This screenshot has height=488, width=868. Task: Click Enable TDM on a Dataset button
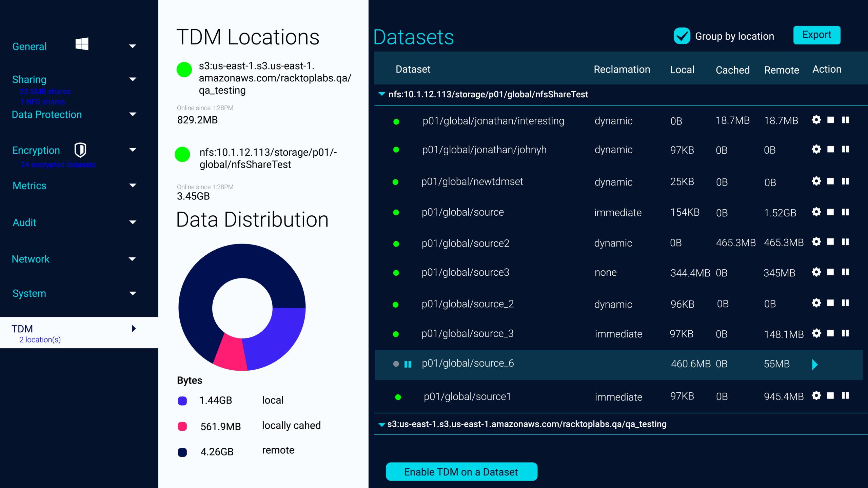coord(461,472)
